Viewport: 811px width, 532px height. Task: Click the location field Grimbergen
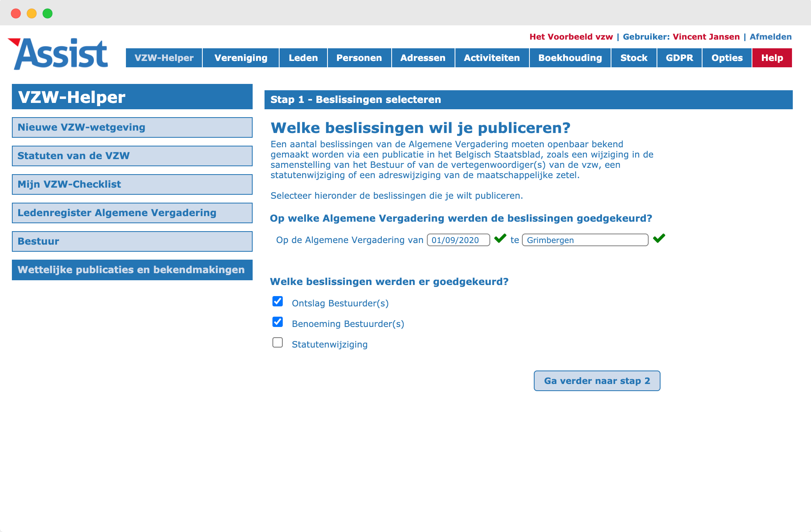[585, 240]
